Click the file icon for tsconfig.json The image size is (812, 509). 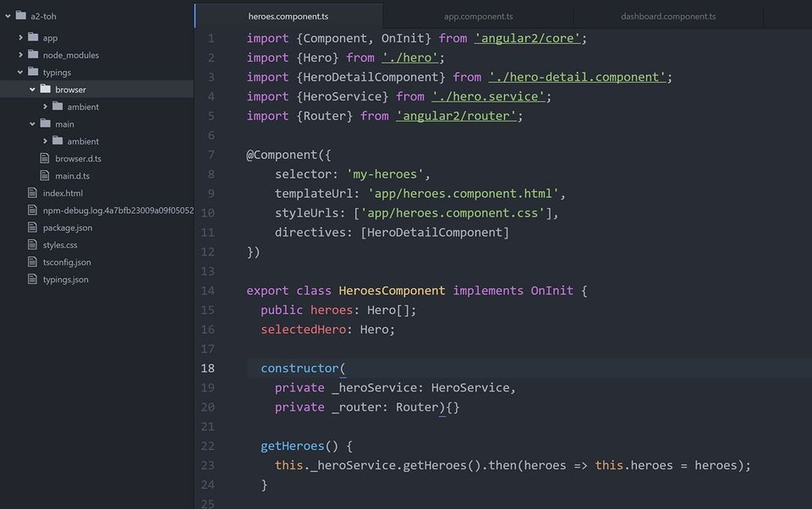pos(32,262)
